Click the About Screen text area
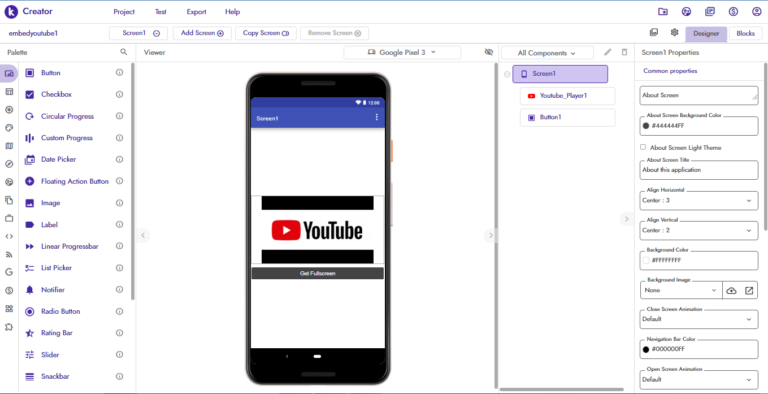This screenshot has height=394, width=768. tap(699, 96)
